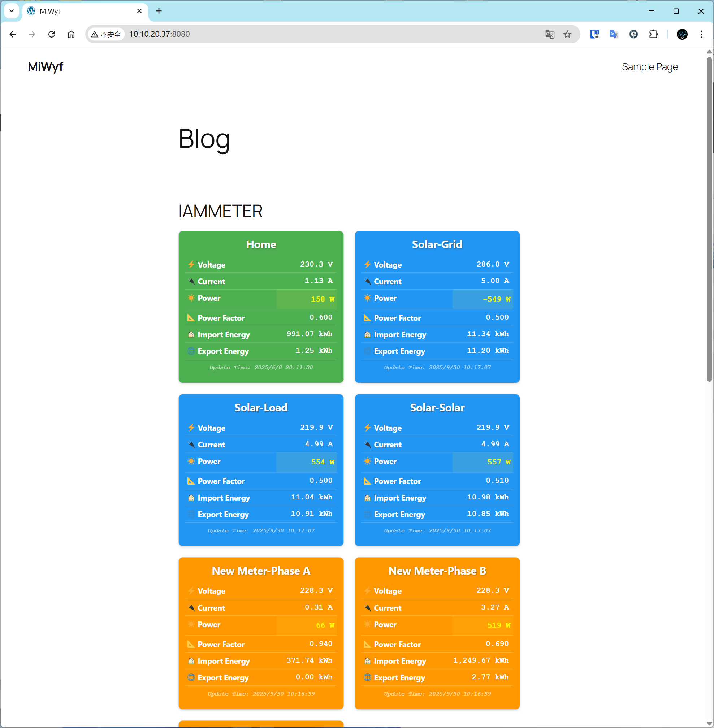Click the Google Translate extension icon
Screen dimensions: 714x728
(614, 34)
